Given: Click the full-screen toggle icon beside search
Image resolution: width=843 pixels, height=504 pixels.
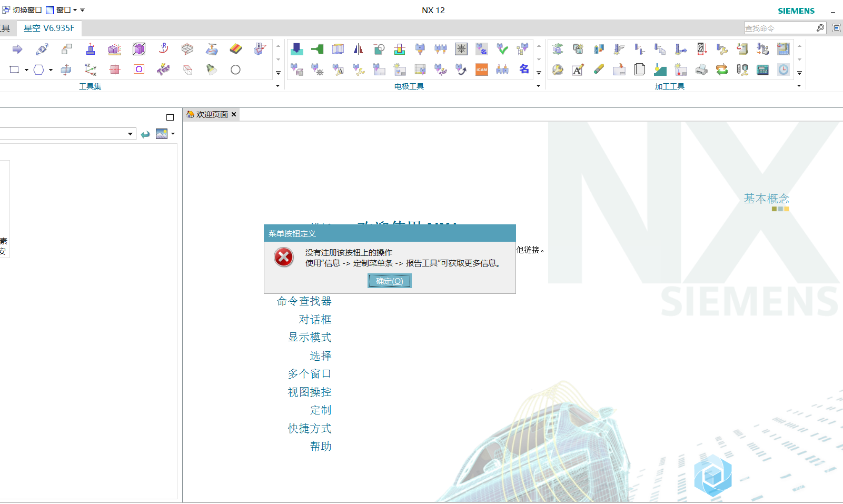Looking at the screenshot, I should [x=837, y=28].
